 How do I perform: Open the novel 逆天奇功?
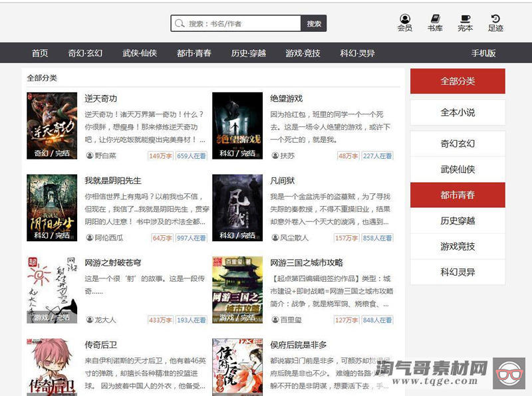pos(100,96)
